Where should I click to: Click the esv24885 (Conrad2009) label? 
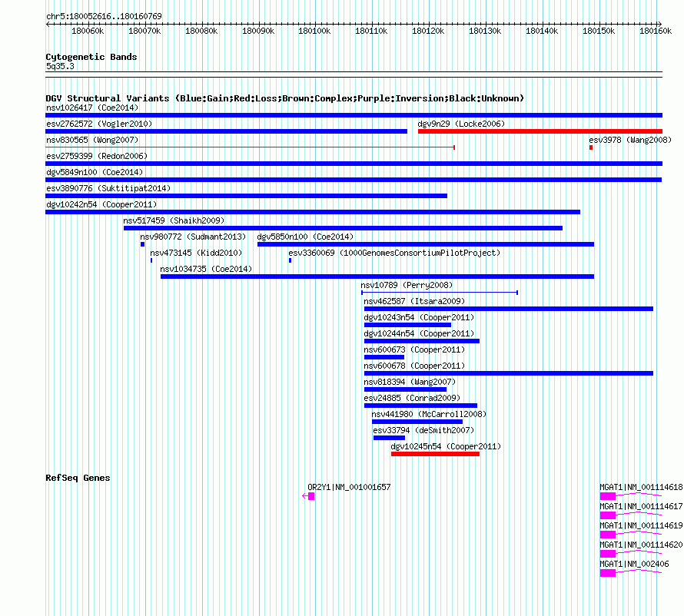[x=412, y=398]
